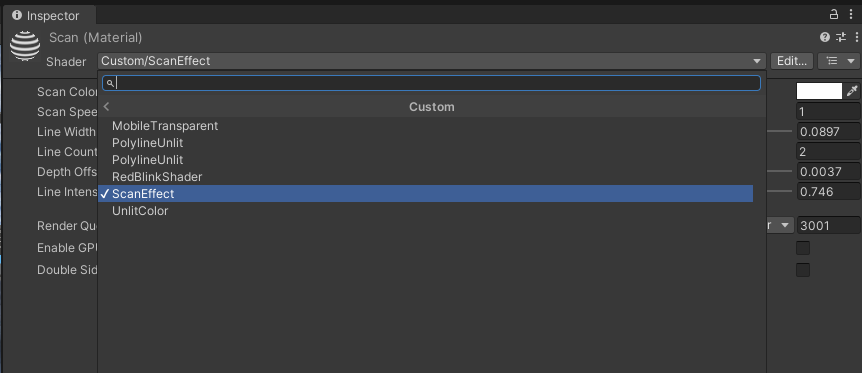The image size is (862, 373).
Task: Open the Inspector tab's three-dot menu
Action: pyautogui.click(x=850, y=14)
